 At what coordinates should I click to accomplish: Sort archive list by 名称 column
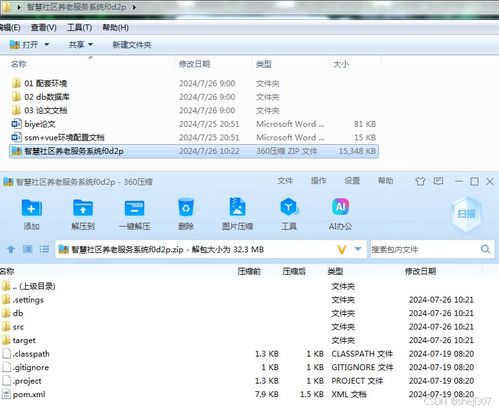tap(7, 271)
